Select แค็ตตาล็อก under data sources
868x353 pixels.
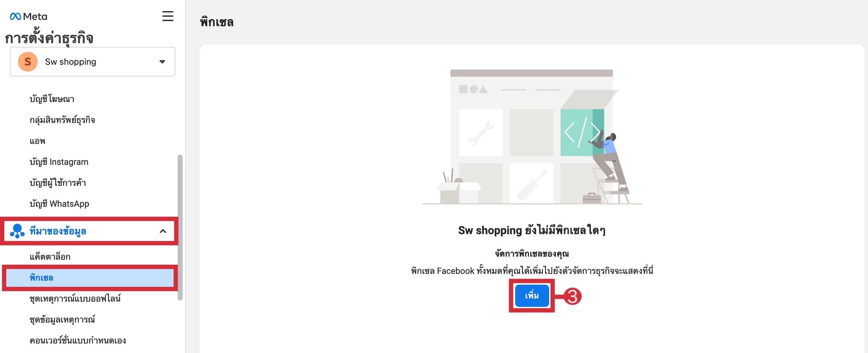point(50,257)
